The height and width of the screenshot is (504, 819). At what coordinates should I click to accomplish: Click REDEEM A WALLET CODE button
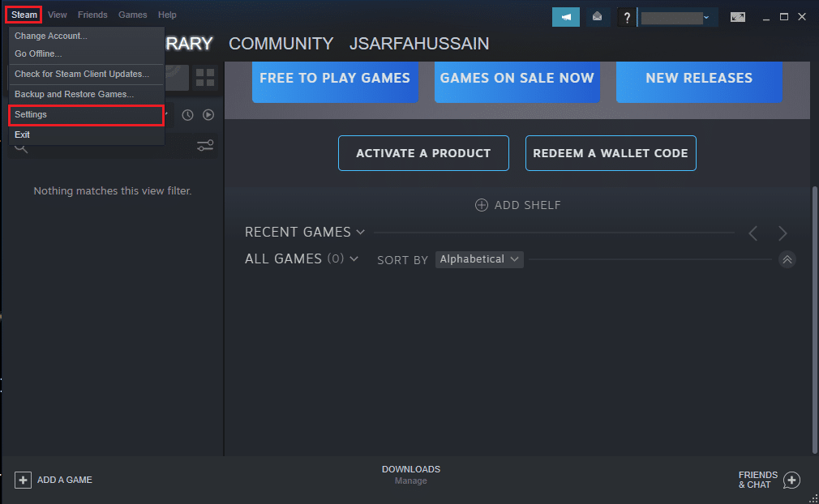pyautogui.click(x=611, y=153)
